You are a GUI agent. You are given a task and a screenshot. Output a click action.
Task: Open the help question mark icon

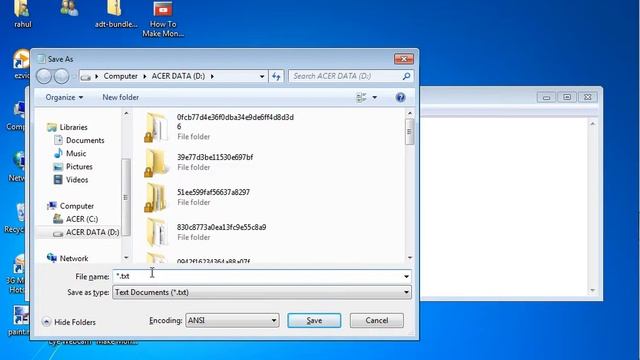400,97
